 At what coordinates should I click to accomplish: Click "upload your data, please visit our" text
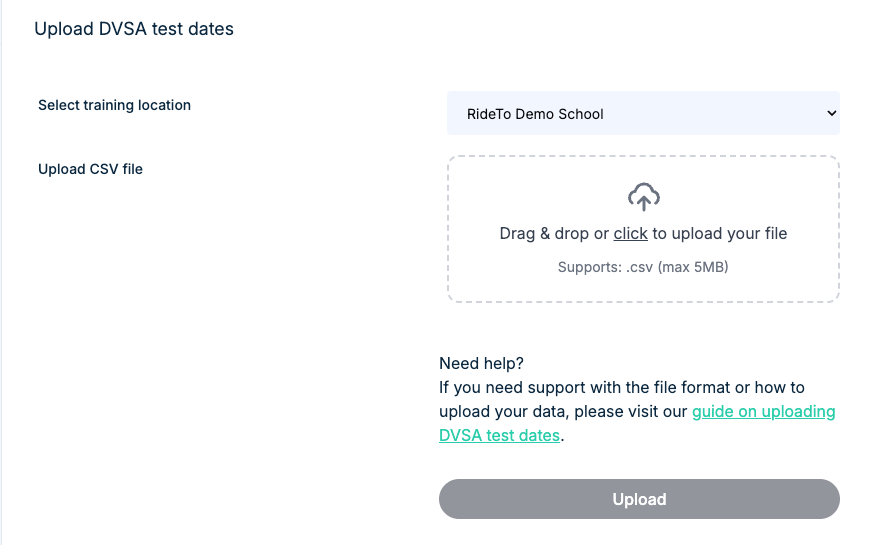pyautogui.click(x=563, y=412)
